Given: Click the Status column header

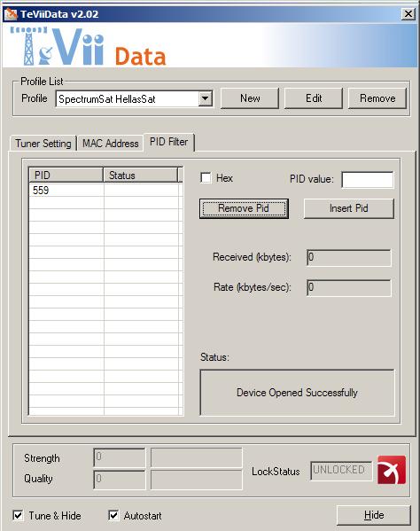Looking at the screenshot, I should coord(141,176).
